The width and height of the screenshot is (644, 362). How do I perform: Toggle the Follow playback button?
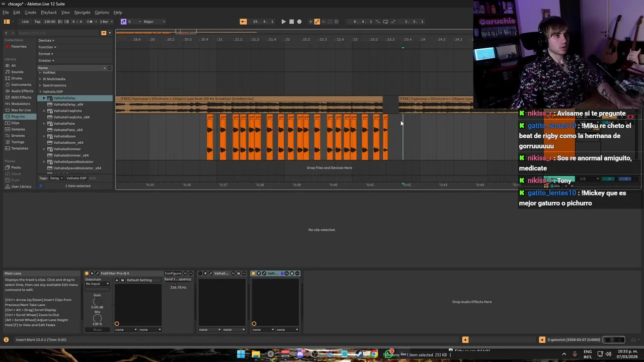point(243,22)
